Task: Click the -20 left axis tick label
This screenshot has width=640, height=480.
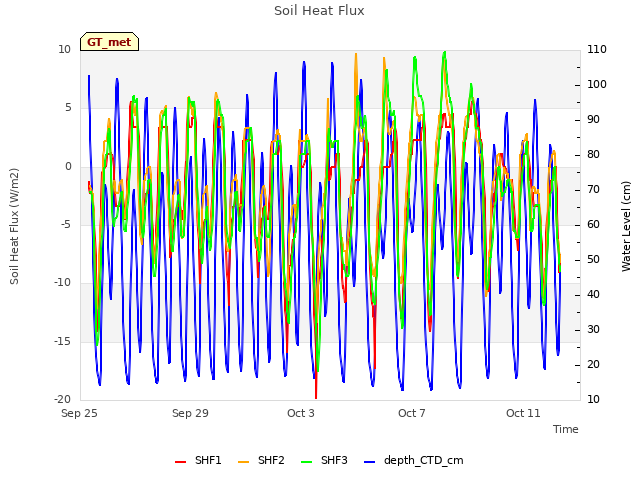Action: pos(62,400)
